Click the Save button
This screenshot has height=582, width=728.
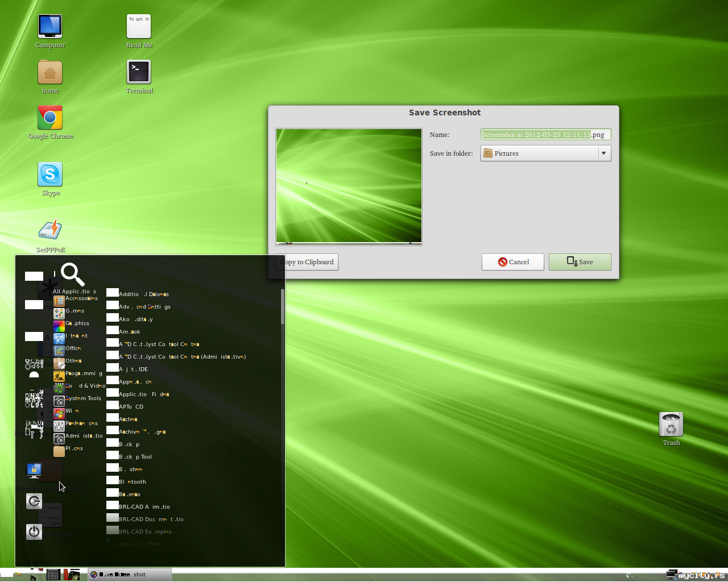(580, 262)
